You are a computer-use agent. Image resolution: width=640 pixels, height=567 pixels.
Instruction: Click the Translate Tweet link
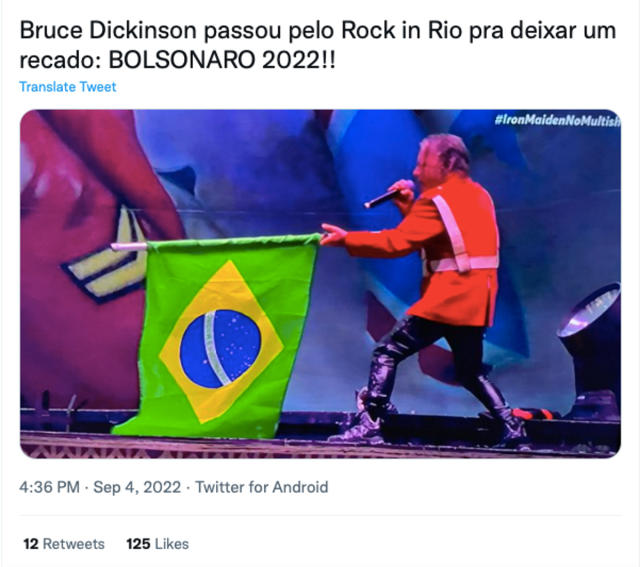point(68,87)
